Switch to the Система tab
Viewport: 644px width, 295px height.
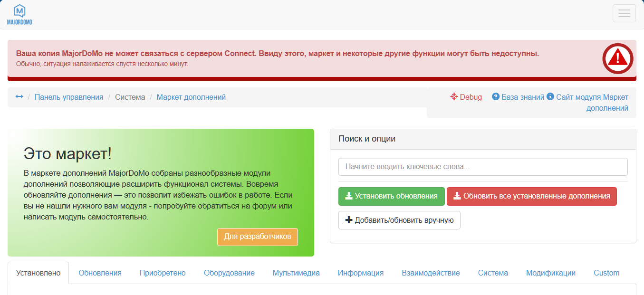(493, 273)
